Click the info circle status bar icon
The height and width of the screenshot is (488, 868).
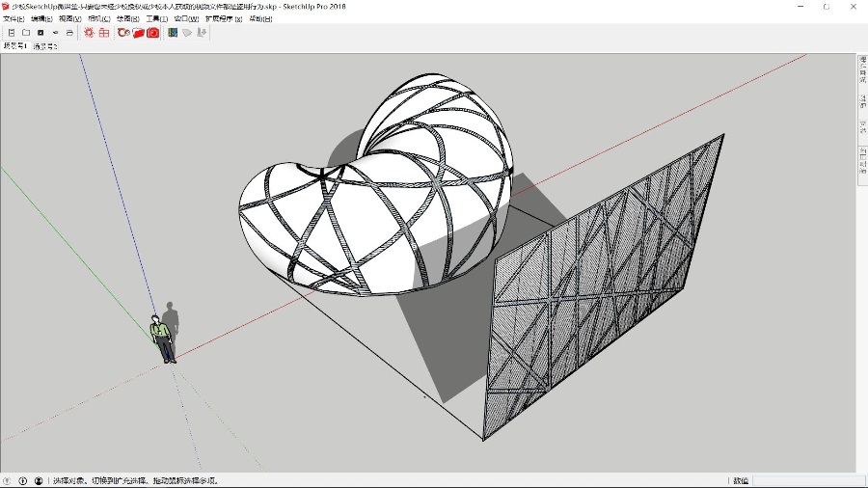tap(23, 481)
